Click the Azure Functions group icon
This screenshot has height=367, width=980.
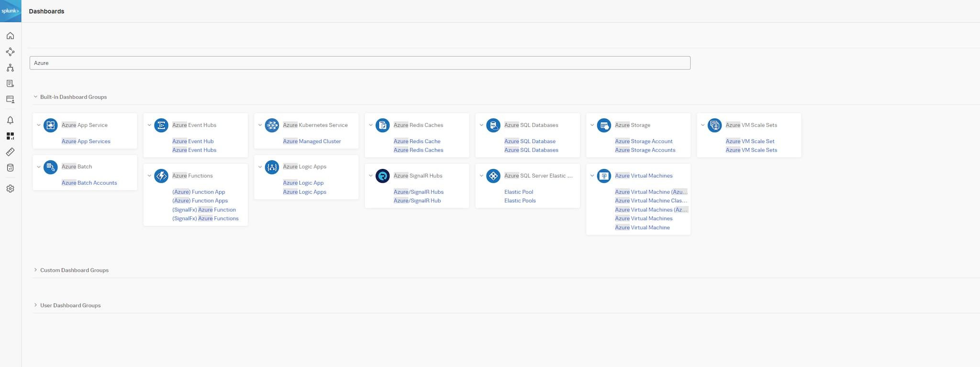(x=161, y=176)
